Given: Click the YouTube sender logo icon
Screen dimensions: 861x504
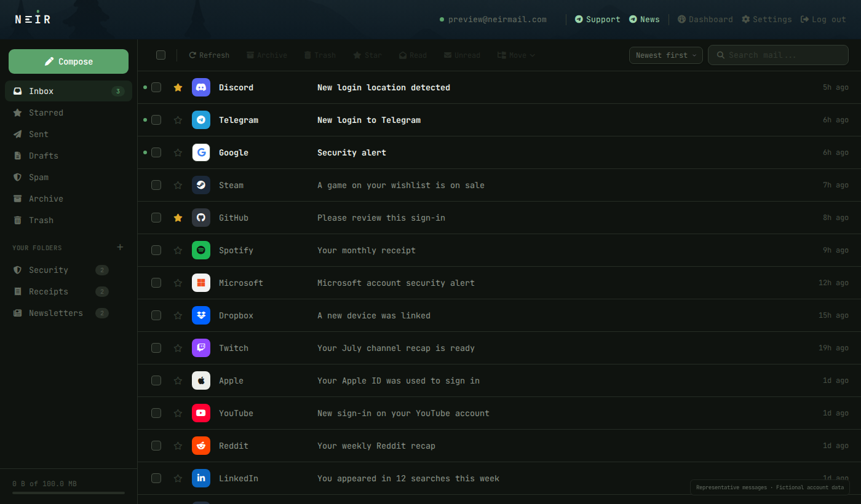Looking at the screenshot, I should click(201, 413).
